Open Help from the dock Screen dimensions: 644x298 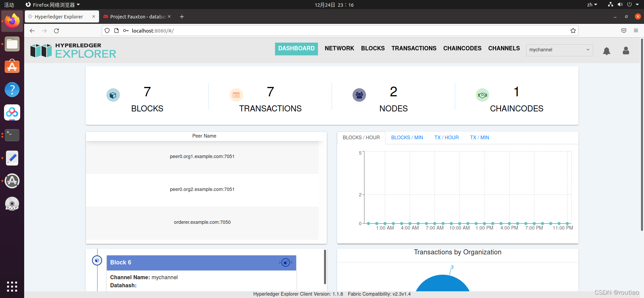point(12,90)
